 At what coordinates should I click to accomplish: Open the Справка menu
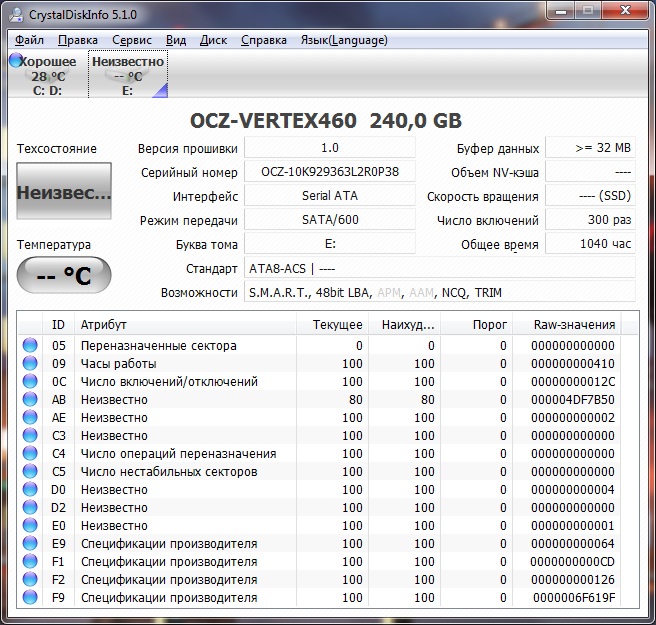[x=264, y=40]
